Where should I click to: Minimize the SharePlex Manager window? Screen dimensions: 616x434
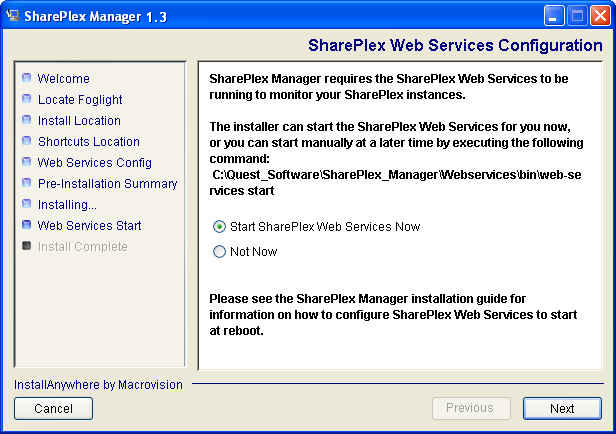(x=554, y=16)
